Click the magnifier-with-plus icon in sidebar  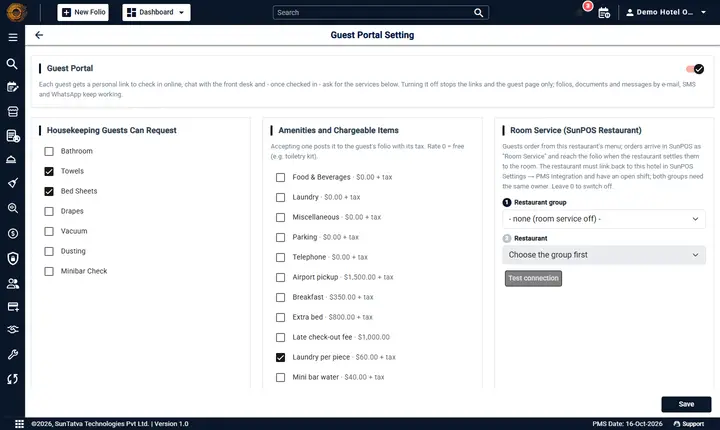(x=13, y=208)
